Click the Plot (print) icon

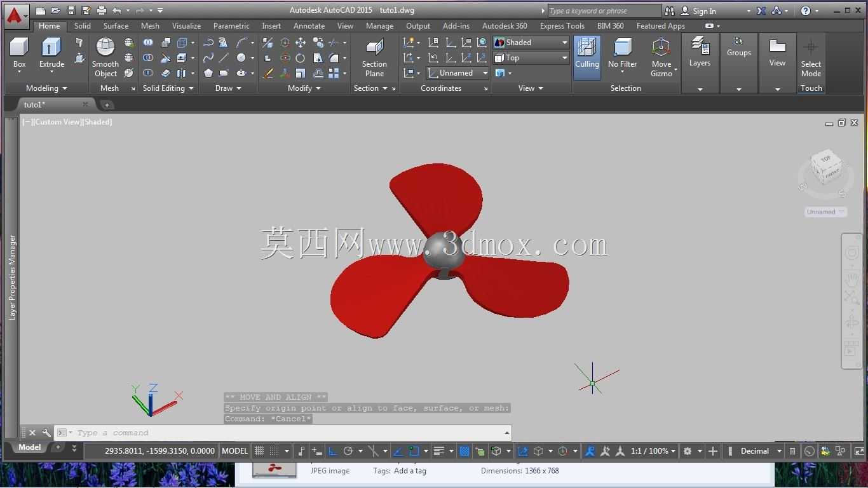[102, 11]
